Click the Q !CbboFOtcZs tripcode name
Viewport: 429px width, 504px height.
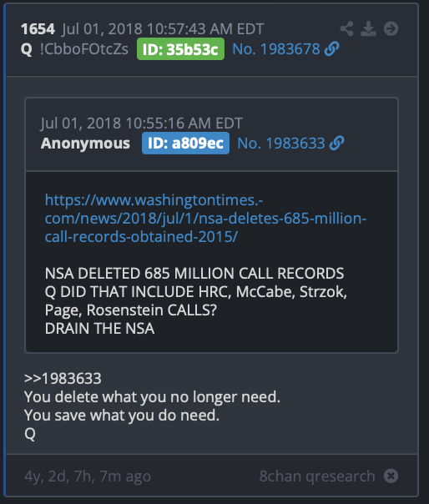74,49
